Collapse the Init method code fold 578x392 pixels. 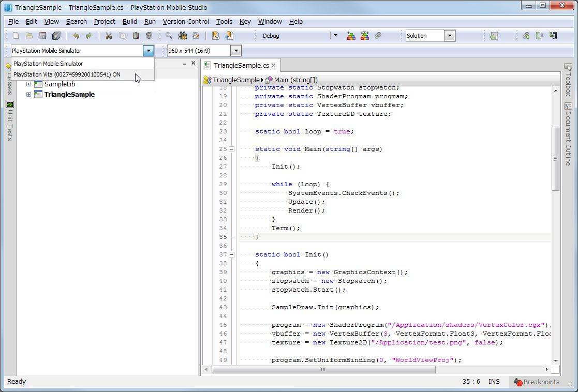coord(231,254)
